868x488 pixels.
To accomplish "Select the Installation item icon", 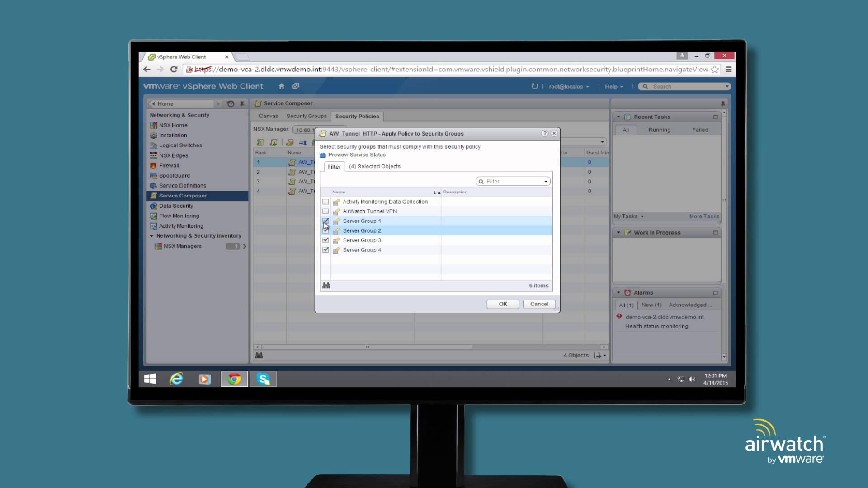I will tap(153, 135).
